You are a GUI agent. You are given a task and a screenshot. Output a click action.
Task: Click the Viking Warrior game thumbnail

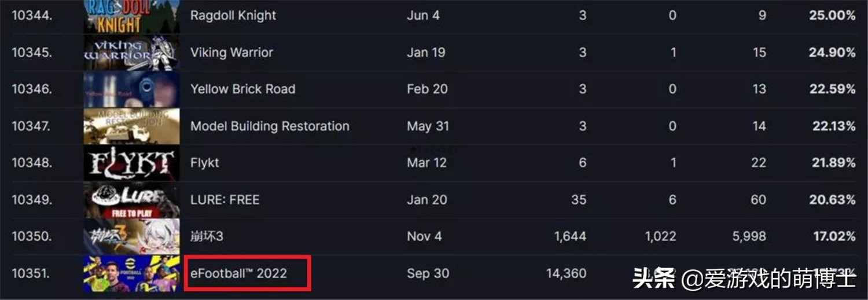tap(131, 52)
